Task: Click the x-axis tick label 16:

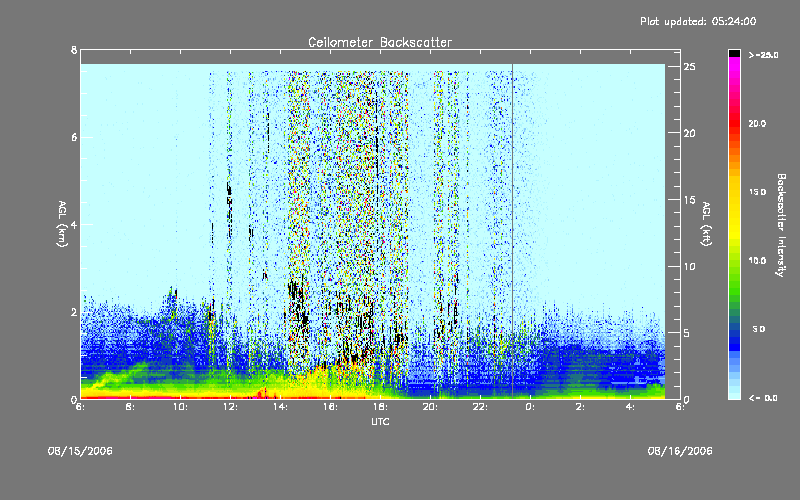Action: tap(330, 407)
